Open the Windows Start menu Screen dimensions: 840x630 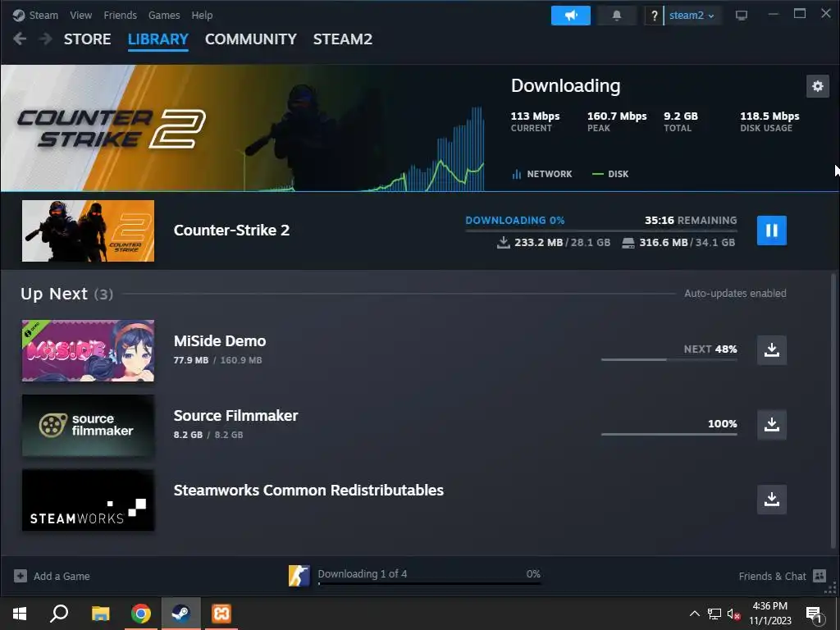20,614
